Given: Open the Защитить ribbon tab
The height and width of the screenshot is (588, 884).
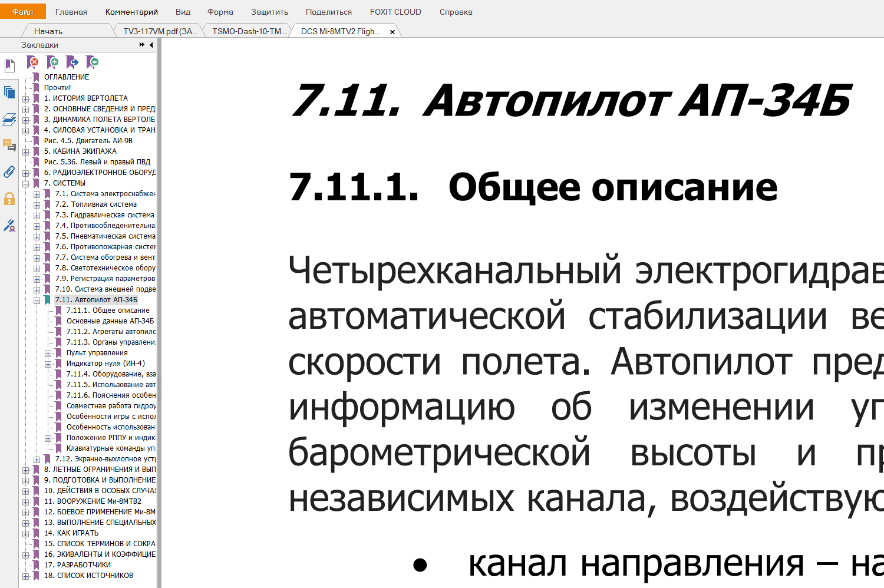Looking at the screenshot, I should pyautogui.click(x=269, y=12).
